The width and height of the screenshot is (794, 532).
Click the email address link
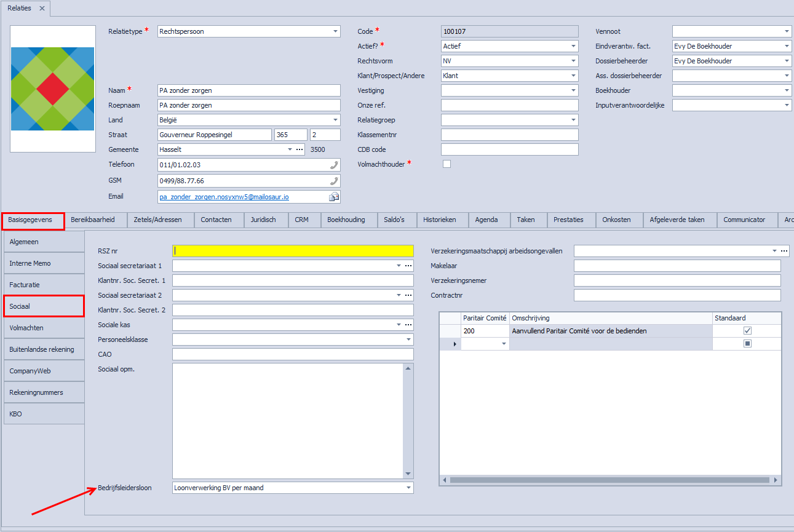224,197
